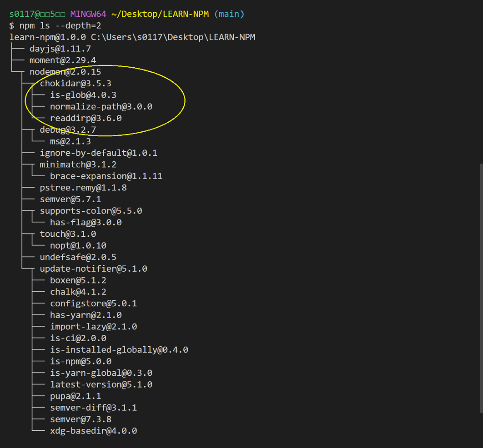Click the MINGW64 prompt label
This screenshot has height=448, width=483.
tap(88, 14)
